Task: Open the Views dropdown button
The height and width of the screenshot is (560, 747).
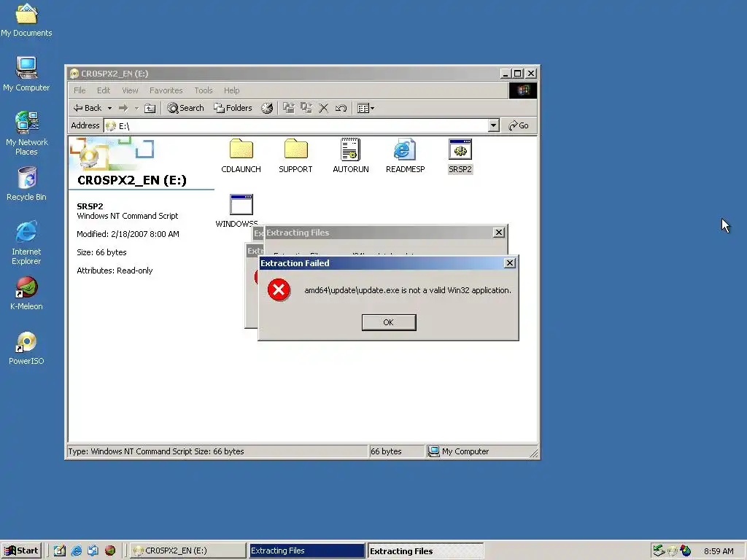Action: point(365,108)
